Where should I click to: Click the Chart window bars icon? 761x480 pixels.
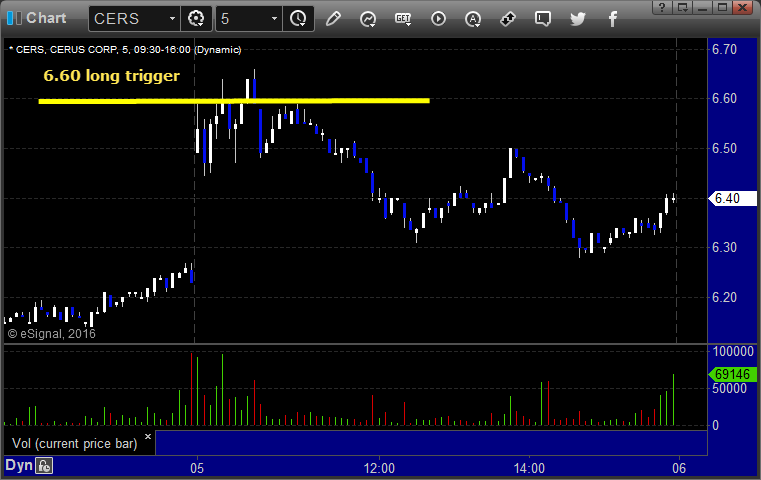[14, 18]
